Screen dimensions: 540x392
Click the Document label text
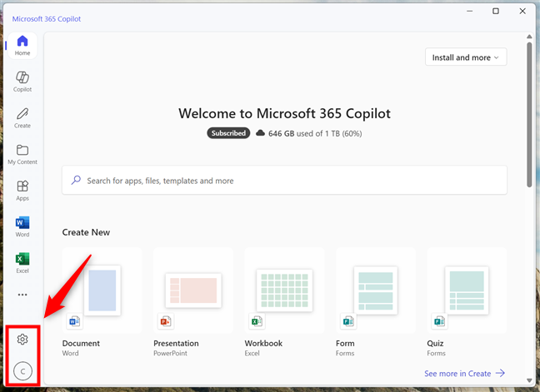81,343
